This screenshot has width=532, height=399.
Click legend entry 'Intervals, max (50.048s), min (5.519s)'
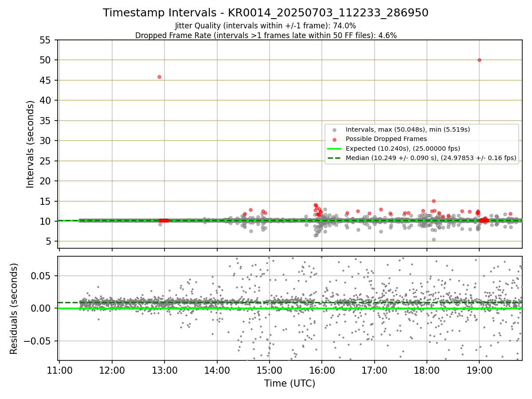click(x=407, y=129)
